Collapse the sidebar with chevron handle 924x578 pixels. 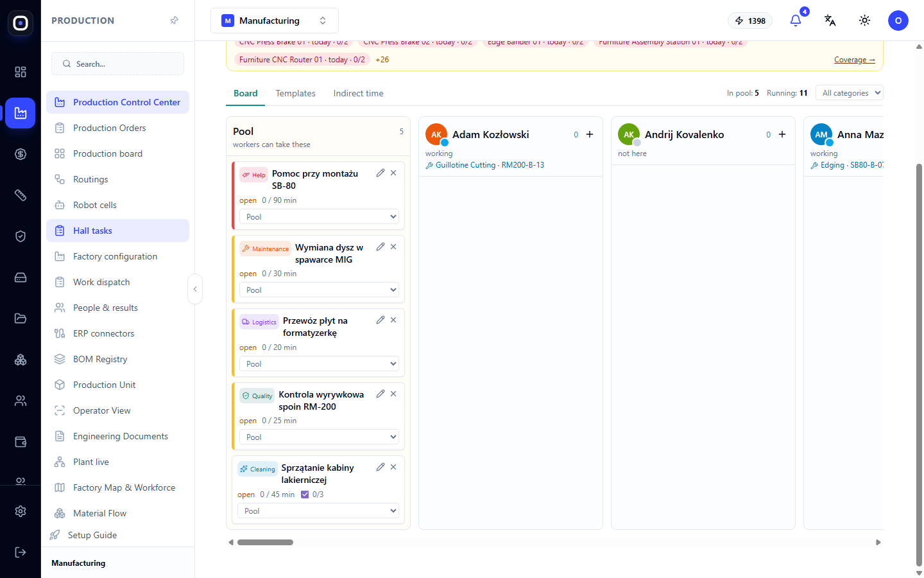(195, 289)
